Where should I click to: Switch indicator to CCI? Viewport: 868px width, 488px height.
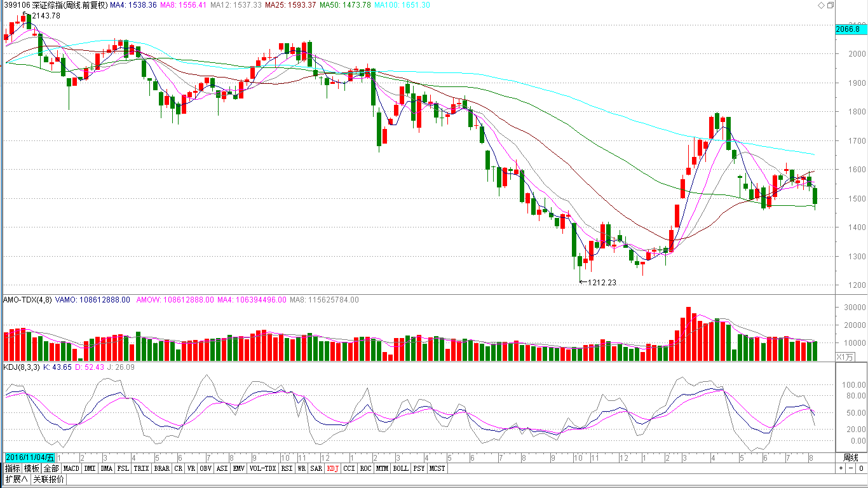(349, 468)
